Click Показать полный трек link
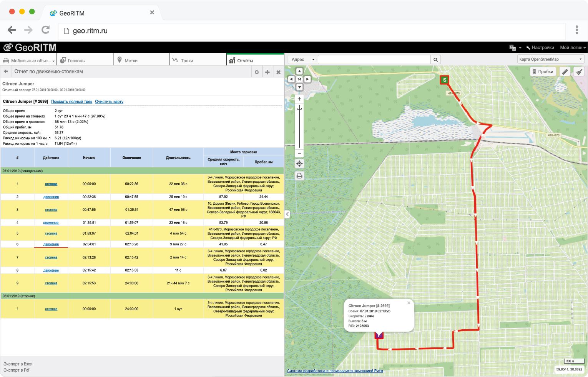 click(71, 102)
